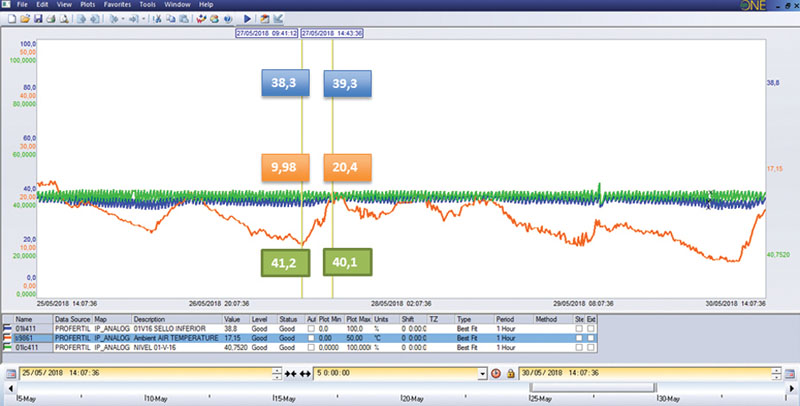Click the Units column header
Screen dimensions: 800x406
tap(386, 319)
